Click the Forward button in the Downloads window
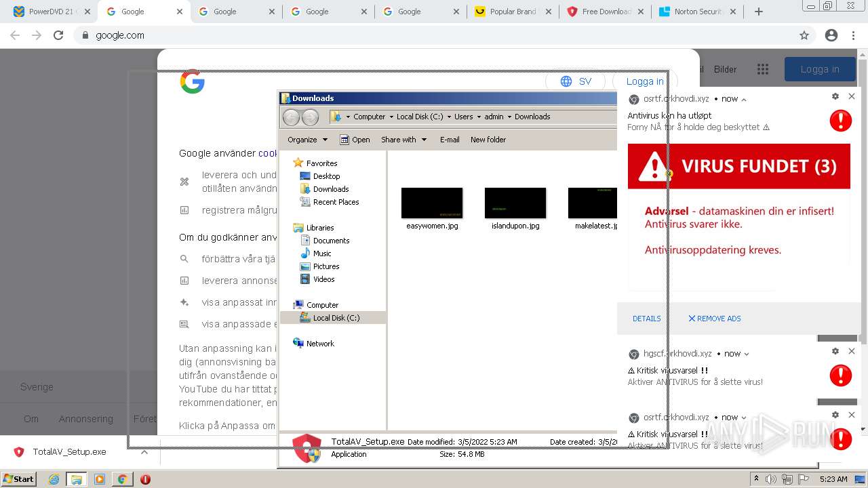The width and height of the screenshot is (868, 488). coord(310,117)
